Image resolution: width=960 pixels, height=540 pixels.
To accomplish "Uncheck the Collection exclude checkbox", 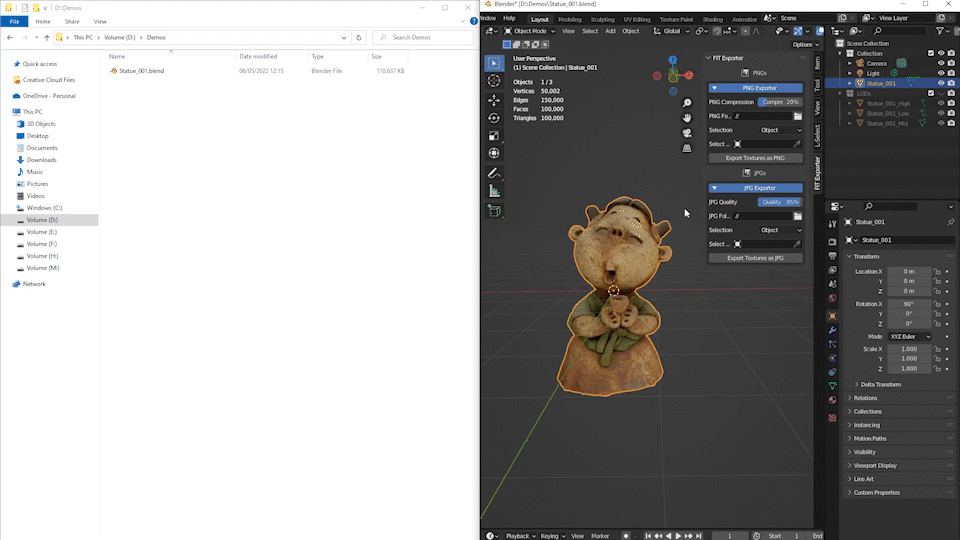I will [x=931, y=53].
